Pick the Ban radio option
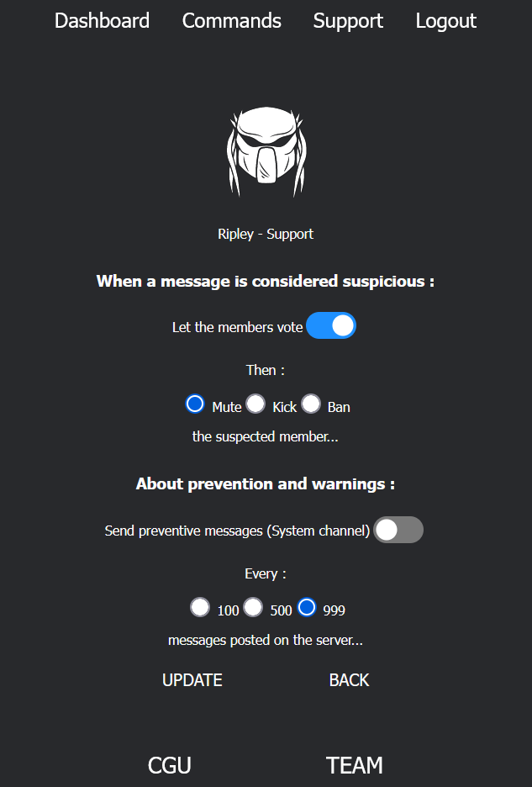 (x=311, y=404)
